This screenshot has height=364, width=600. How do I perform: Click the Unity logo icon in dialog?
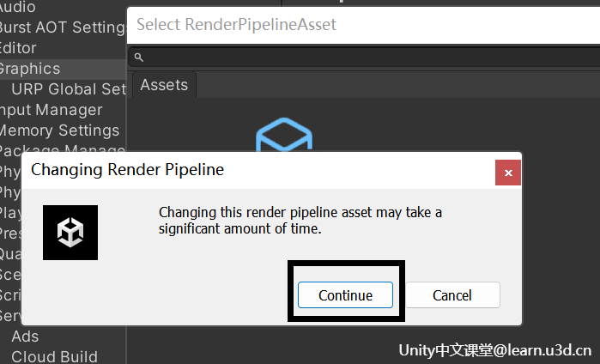coord(70,233)
